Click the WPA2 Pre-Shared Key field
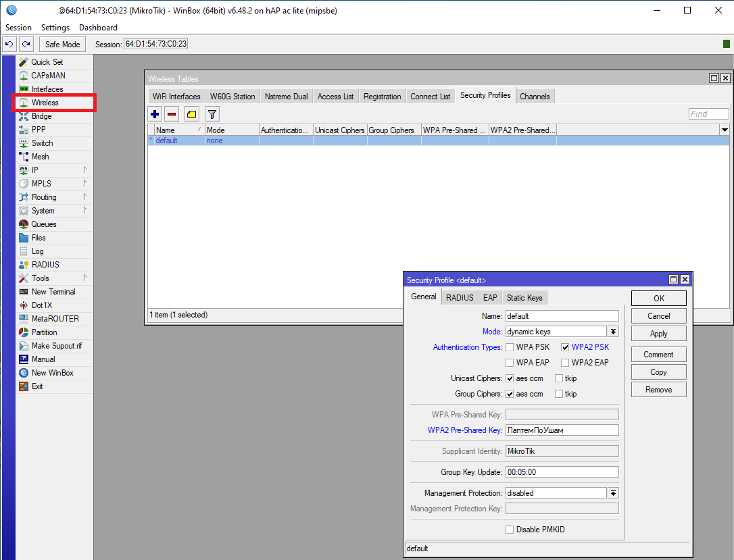 coord(562,430)
